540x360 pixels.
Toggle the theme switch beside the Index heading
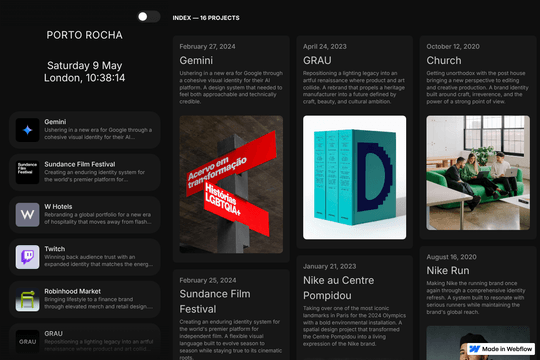click(149, 17)
